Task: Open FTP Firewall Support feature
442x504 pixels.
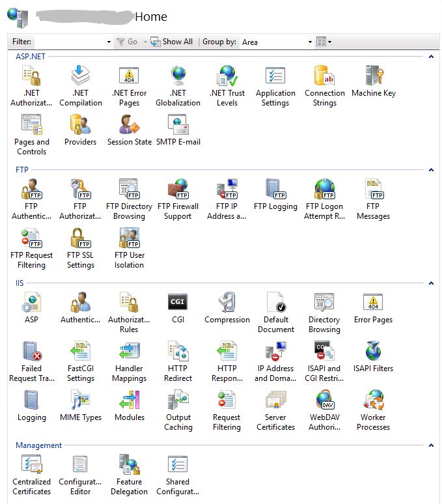Action: (178, 199)
